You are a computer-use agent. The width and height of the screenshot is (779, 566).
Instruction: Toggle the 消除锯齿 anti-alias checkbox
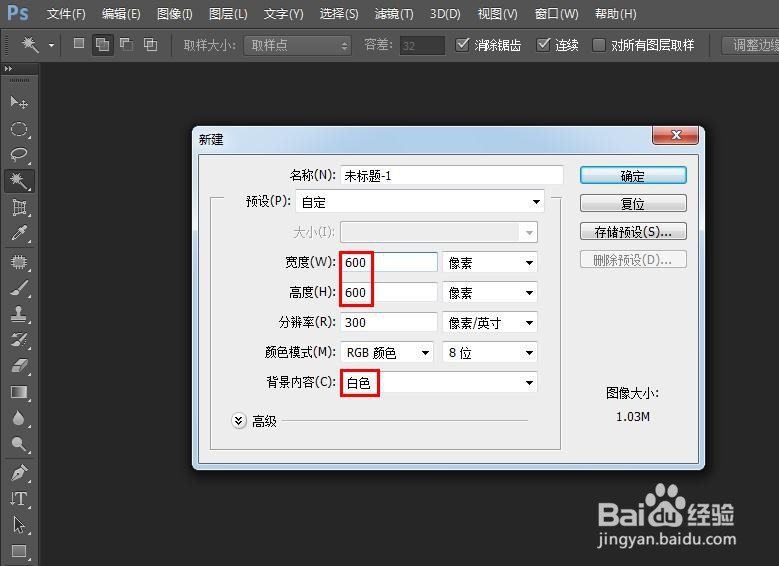pyautogui.click(x=462, y=45)
